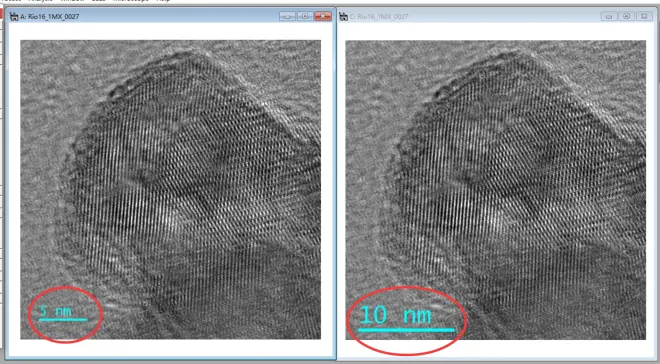Maximize the A: Rio16_1MX_0027 window

pos(305,16)
